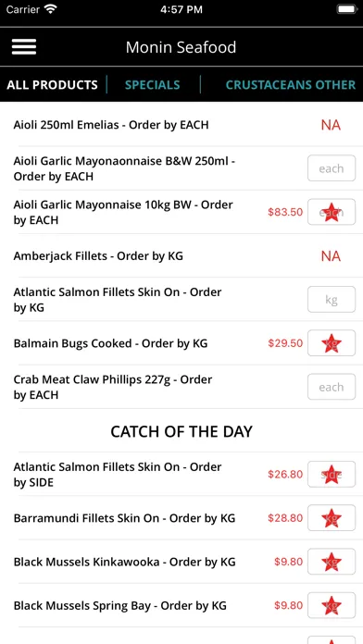Click kg quantity field for Atlantic Salmon Fillets
This screenshot has height=644, width=363.
pos(332,300)
